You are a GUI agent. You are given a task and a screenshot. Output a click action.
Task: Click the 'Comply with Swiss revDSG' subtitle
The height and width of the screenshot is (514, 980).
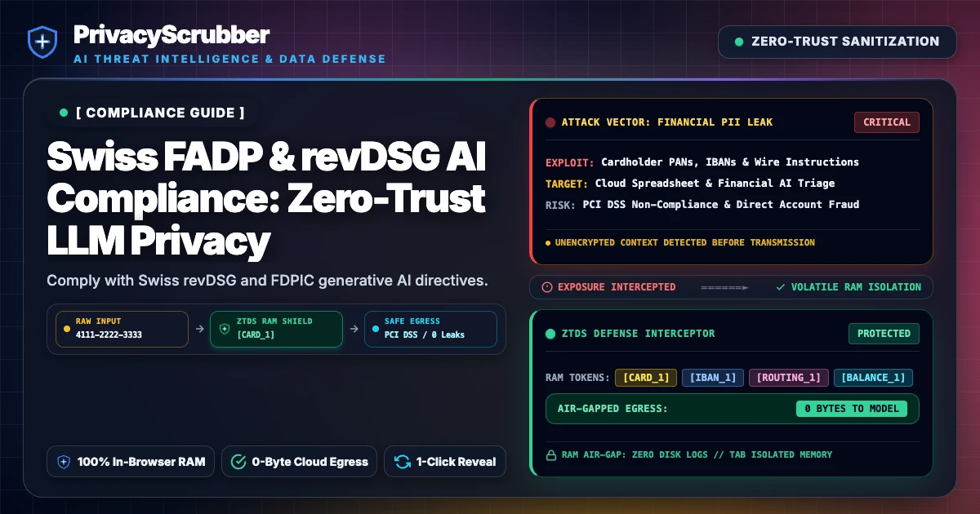tap(267, 281)
